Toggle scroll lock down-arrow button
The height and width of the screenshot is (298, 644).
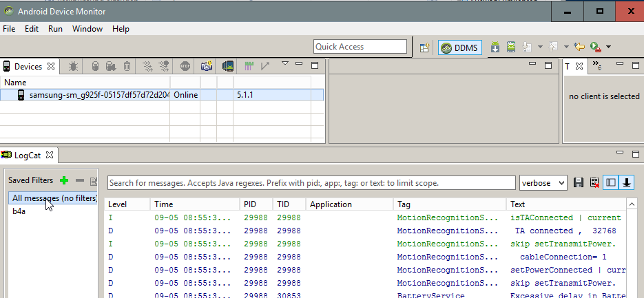coord(627,182)
